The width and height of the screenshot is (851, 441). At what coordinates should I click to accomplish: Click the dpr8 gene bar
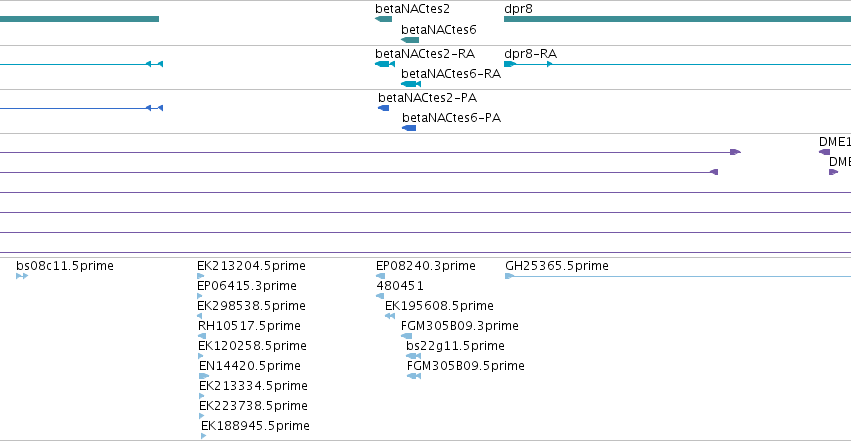tap(677, 19)
